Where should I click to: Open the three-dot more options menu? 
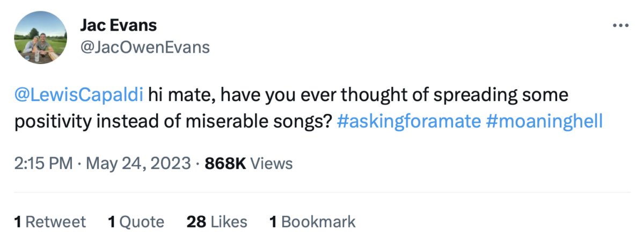click(x=620, y=26)
